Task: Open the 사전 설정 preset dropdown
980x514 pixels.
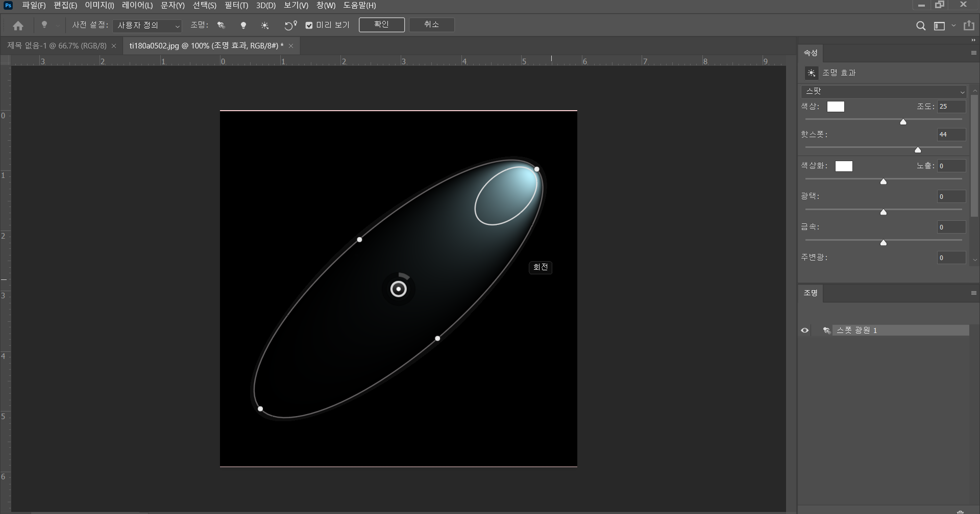Action: point(147,25)
